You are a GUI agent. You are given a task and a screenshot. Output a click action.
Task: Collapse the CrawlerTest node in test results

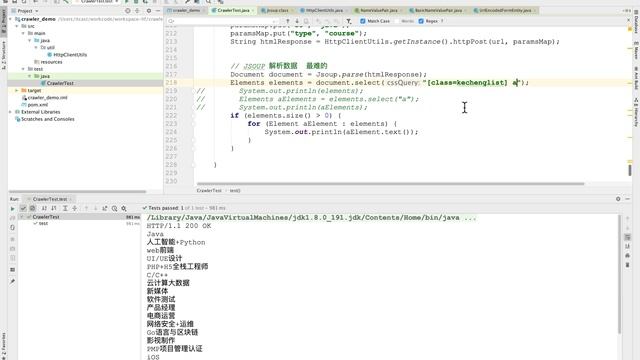point(22,217)
